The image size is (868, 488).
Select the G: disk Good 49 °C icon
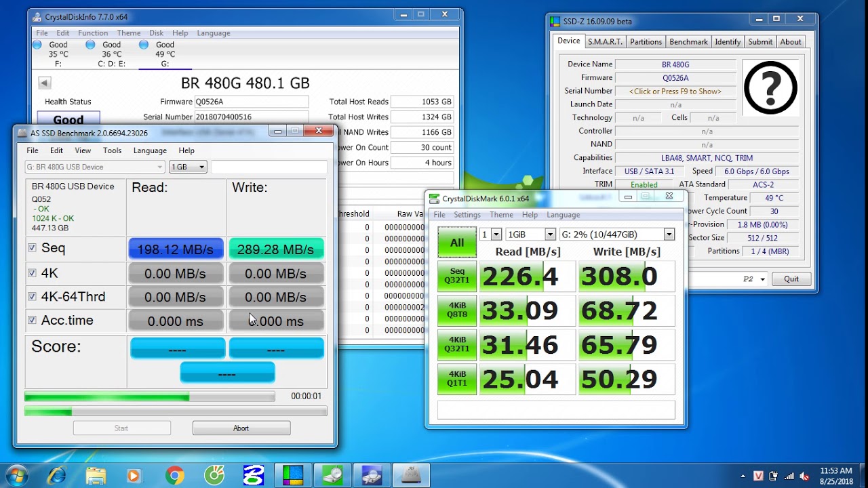[143, 45]
